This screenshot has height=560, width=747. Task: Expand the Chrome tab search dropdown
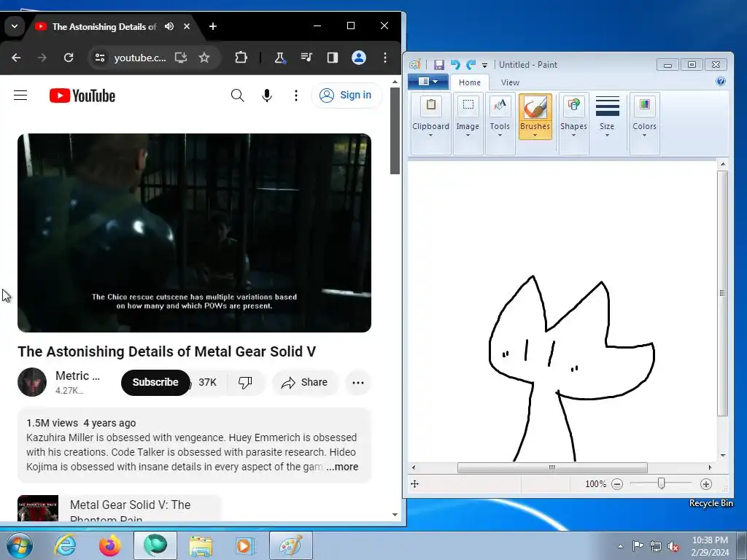click(x=15, y=26)
